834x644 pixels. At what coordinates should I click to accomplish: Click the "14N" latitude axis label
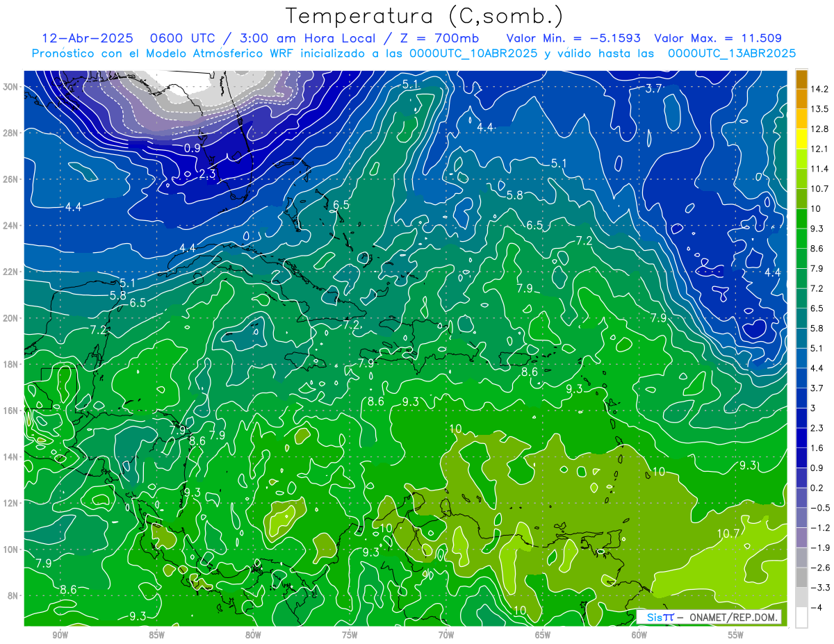tap(10, 457)
